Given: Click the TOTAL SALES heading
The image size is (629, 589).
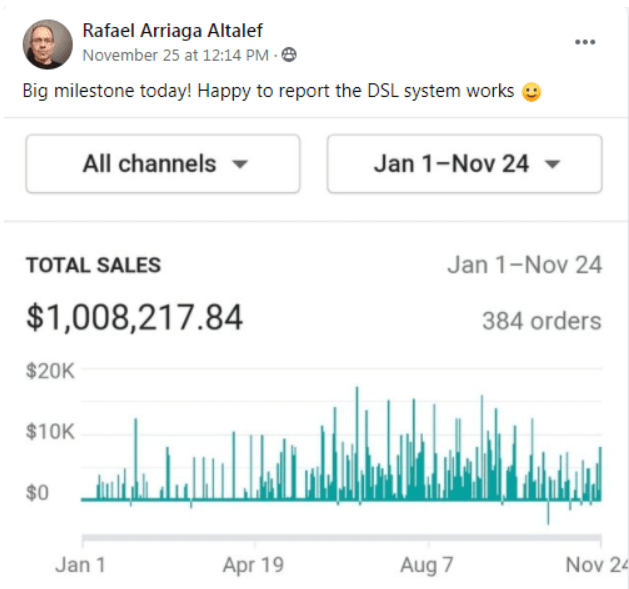Looking at the screenshot, I should 93,266.
